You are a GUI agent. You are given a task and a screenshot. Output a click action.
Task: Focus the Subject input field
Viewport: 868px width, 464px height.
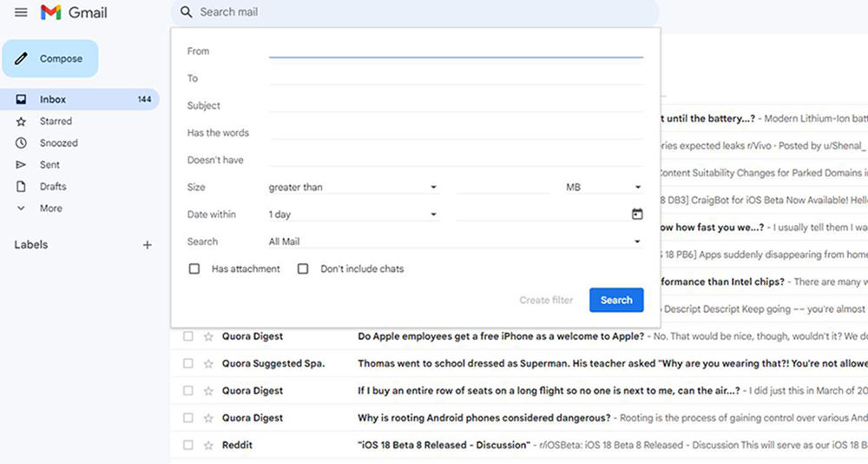pyautogui.click(x=456, y=105)
